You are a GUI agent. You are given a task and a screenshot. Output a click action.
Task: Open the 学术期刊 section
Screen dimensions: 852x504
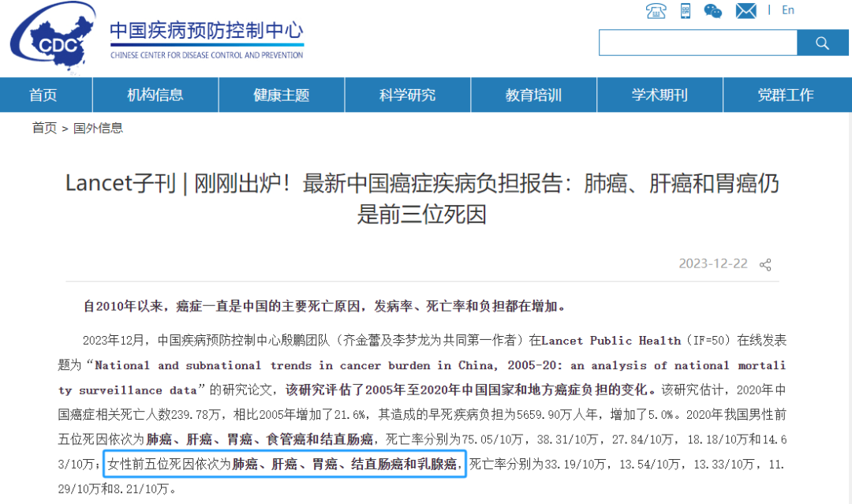[660, 95]
